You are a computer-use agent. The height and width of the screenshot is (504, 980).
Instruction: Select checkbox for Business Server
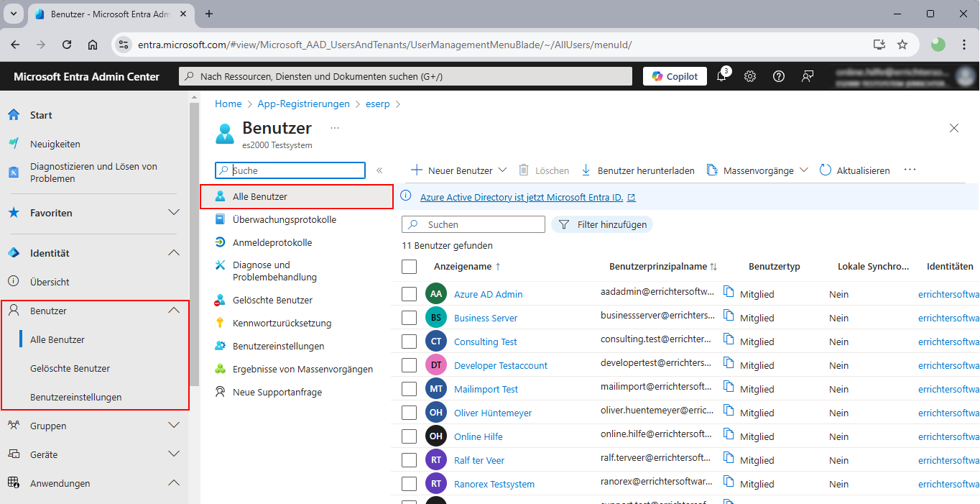[409, 318]
